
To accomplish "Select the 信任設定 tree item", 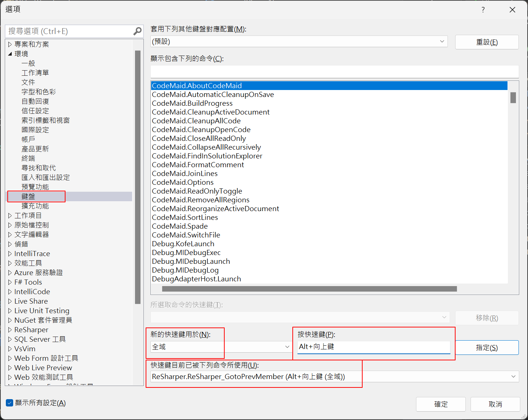I will tap(35, 111).
